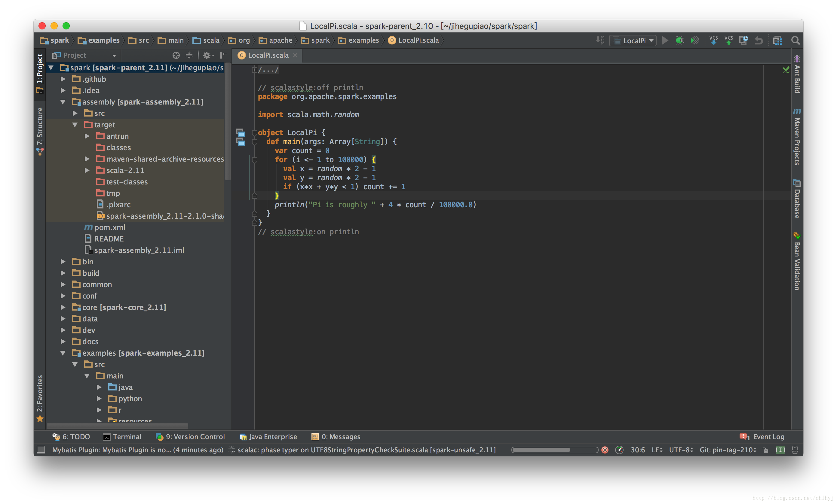Commit changes via VCS up-arrow icon

click(729, 40)
